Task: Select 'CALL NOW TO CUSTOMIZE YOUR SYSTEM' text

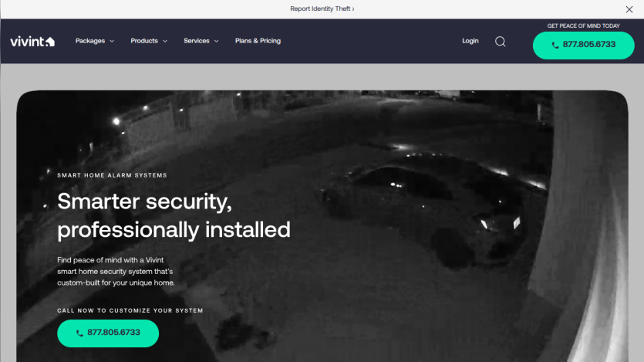Action: [130, 310]
